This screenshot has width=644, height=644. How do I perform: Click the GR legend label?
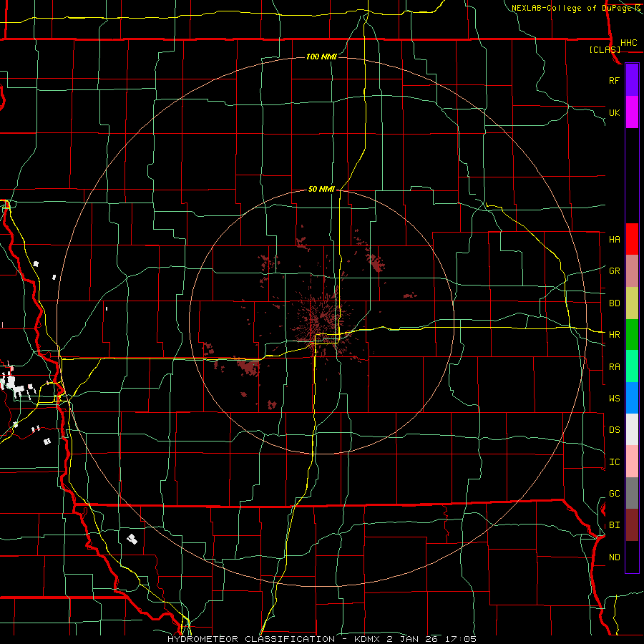(614, 271)
